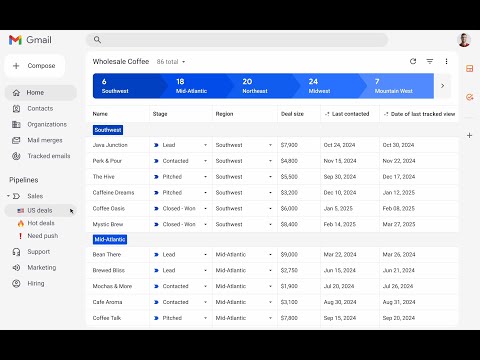Screen dimensions: 480x360
Task: Click the Home house icon
Action: (x=16, y=93)
